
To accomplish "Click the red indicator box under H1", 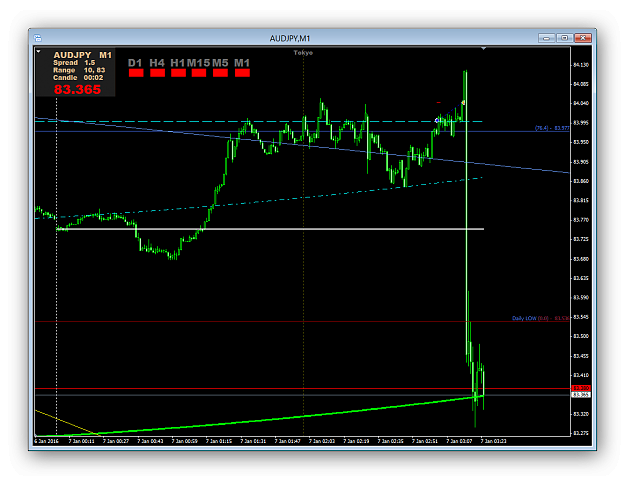I will (179, 73).
